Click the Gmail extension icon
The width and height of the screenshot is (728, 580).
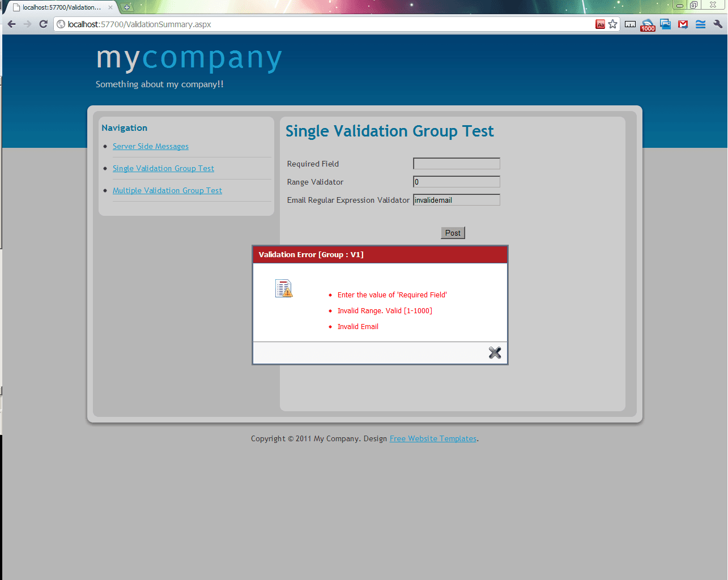tap(683, 24)
